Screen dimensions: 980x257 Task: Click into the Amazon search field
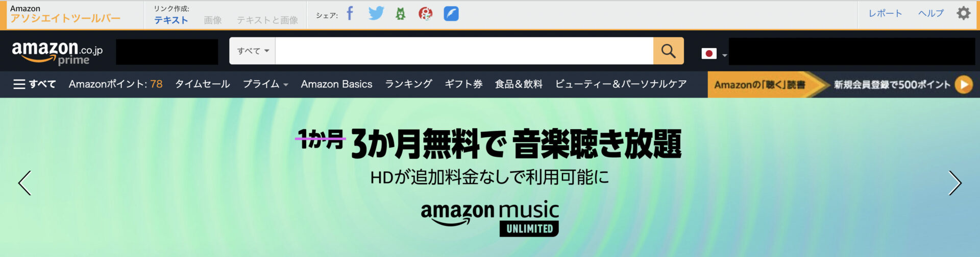[464, 51]
